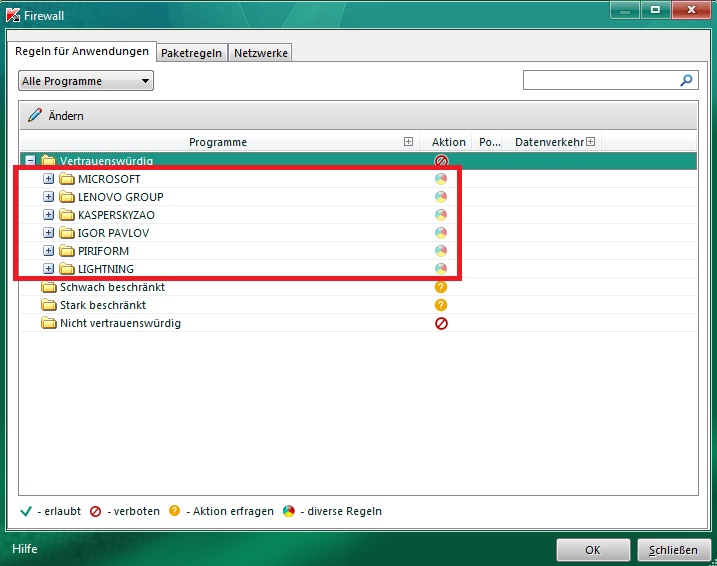Click the KASPERSKYZAO folder icon
717x566 pixels.
point(67,215)
